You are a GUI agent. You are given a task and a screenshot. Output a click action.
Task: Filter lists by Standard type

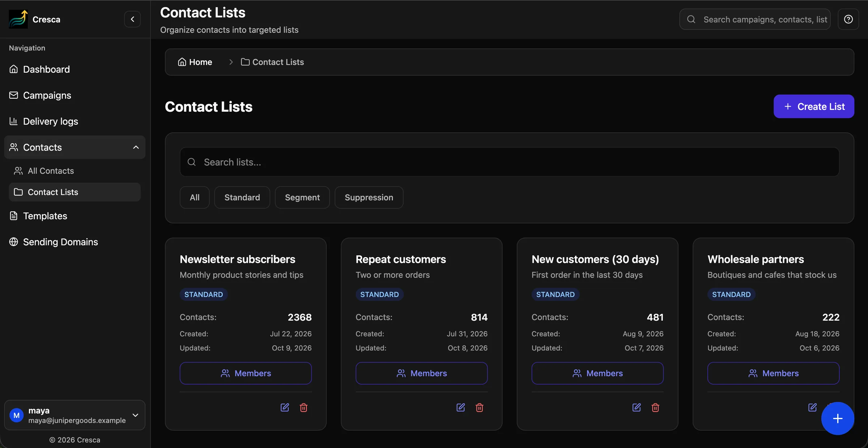[x=242, y=197]
